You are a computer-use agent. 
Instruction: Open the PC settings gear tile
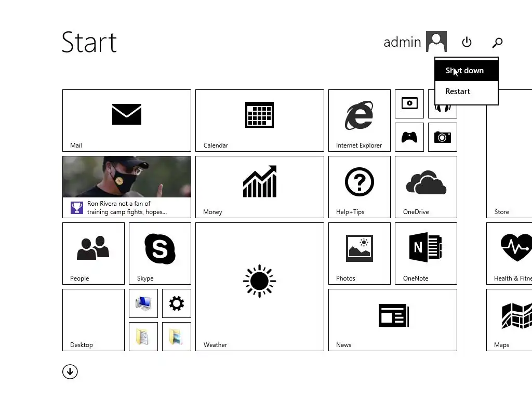(177, 303)
